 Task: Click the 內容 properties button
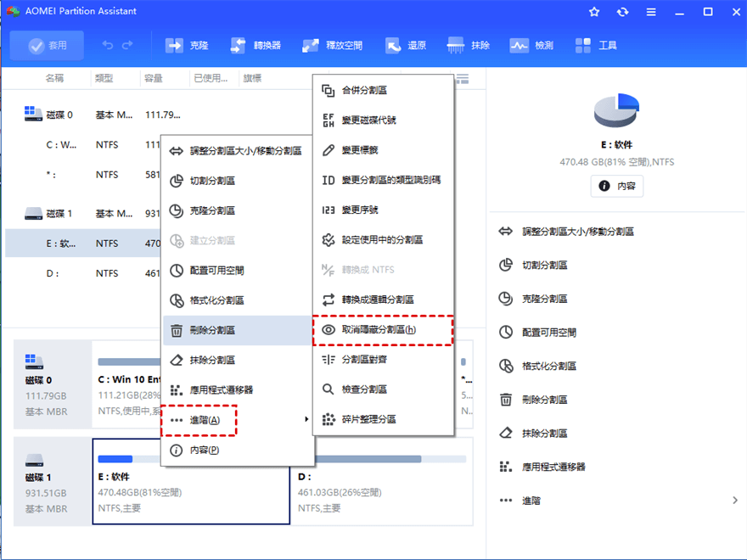pos(617,187)
